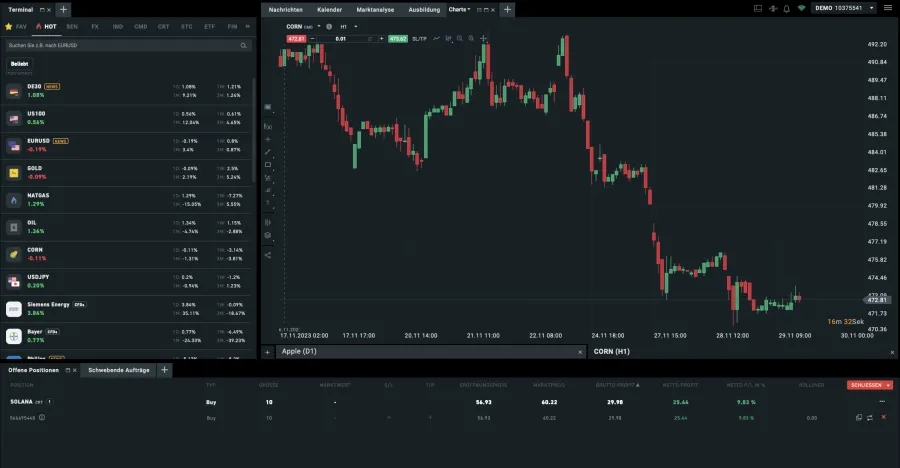This screenshot has width=900, height=468.
Task: Click the Bayer company logo
Action: tap(14, 336)
